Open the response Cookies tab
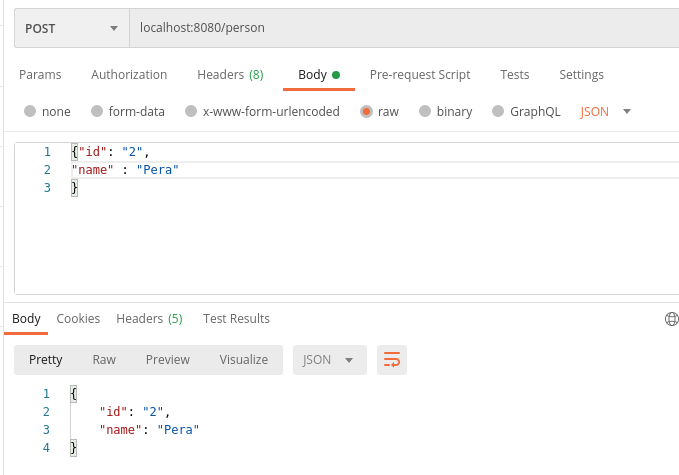679x475 pixels. pyautogui.click(x=78, y=319)
